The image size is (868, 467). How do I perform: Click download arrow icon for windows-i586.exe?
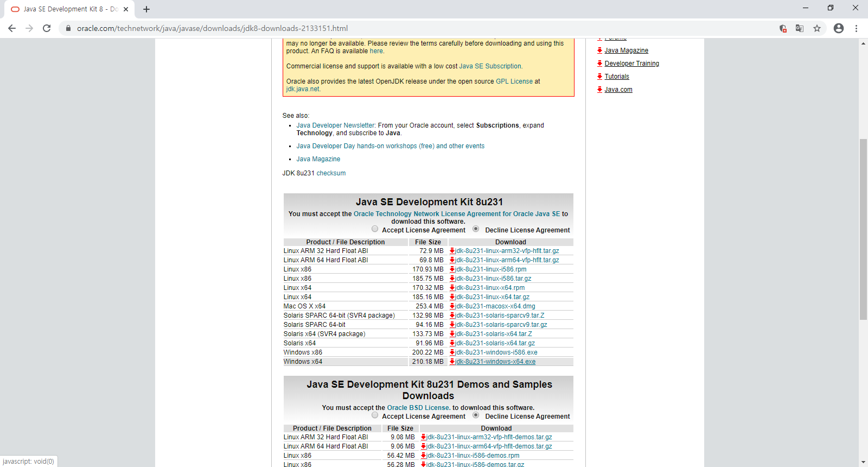coord(452,352)
